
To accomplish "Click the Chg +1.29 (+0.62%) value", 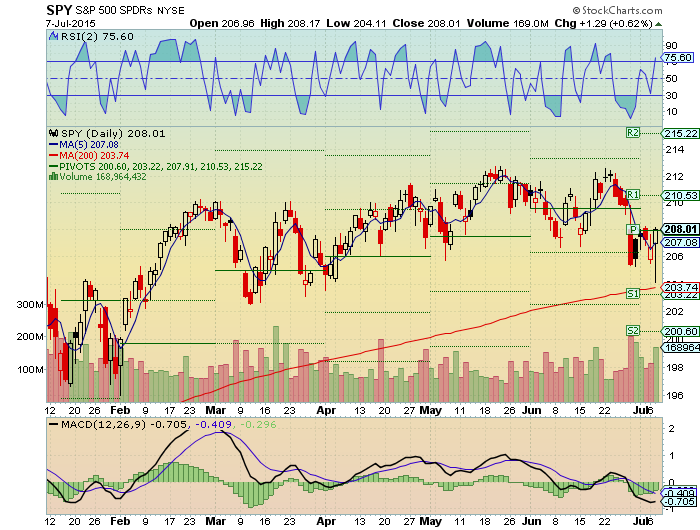I will coord(604,23).
